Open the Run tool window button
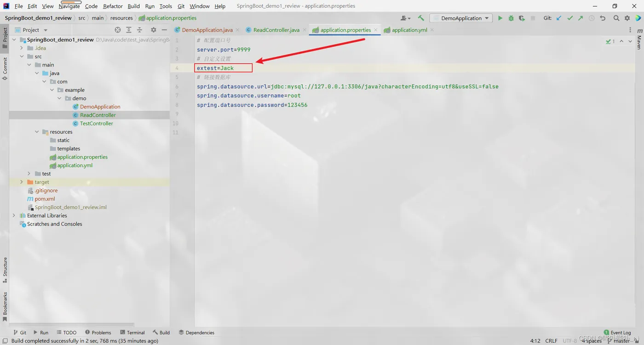 click(41, 333)
